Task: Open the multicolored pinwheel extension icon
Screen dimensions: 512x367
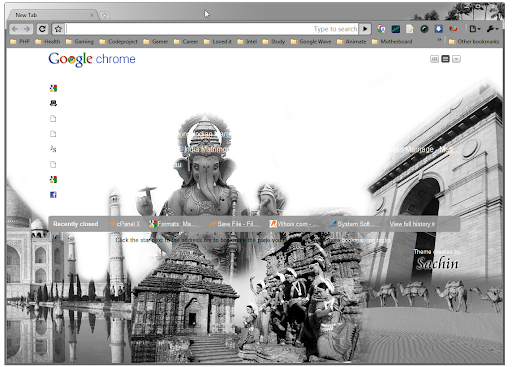Action: tap(453, 29)
